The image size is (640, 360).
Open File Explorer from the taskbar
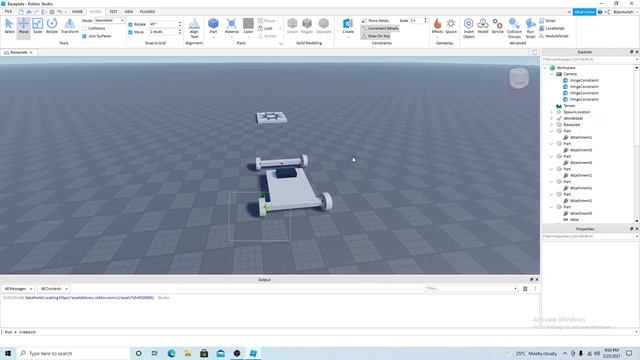[188, 353]
